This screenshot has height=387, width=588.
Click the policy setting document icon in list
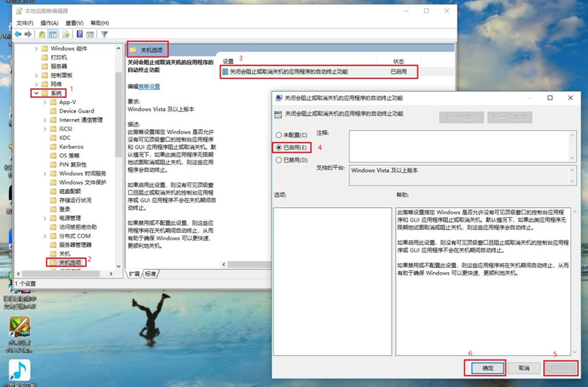tap(225, 71)
